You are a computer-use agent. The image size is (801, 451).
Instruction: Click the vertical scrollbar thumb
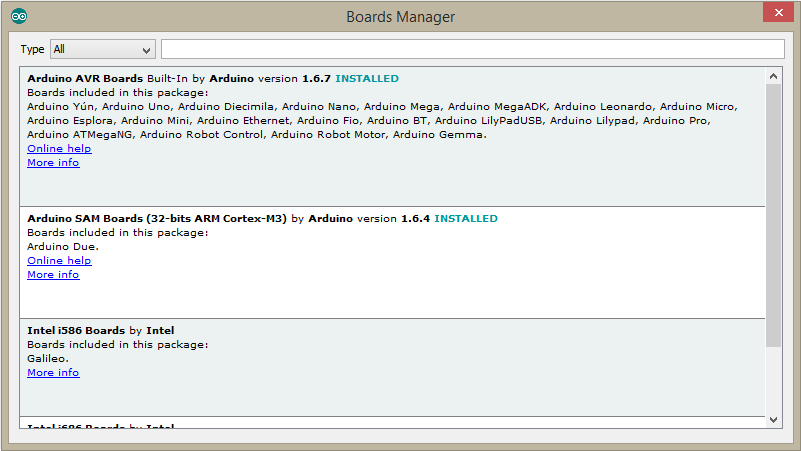click(773, 216)
